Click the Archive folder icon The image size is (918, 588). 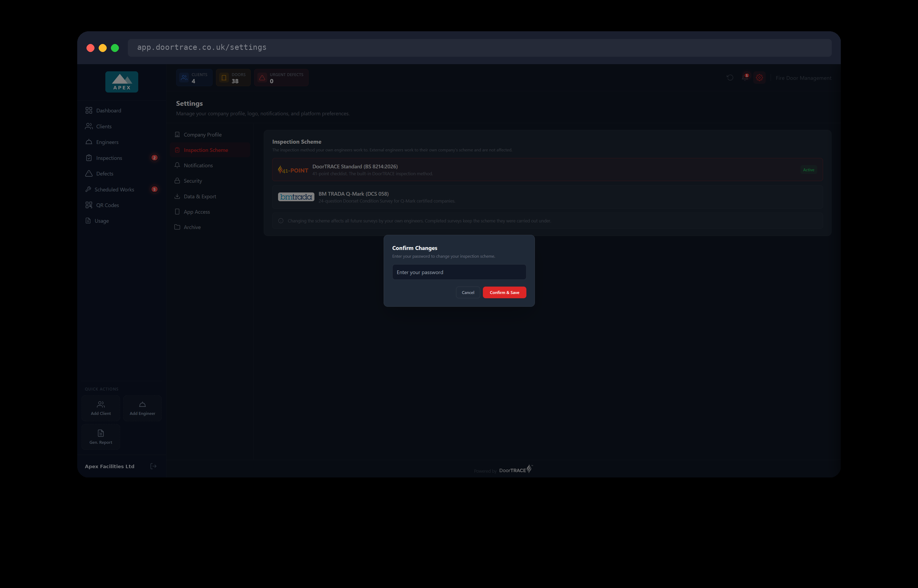(x=177, y=227)
